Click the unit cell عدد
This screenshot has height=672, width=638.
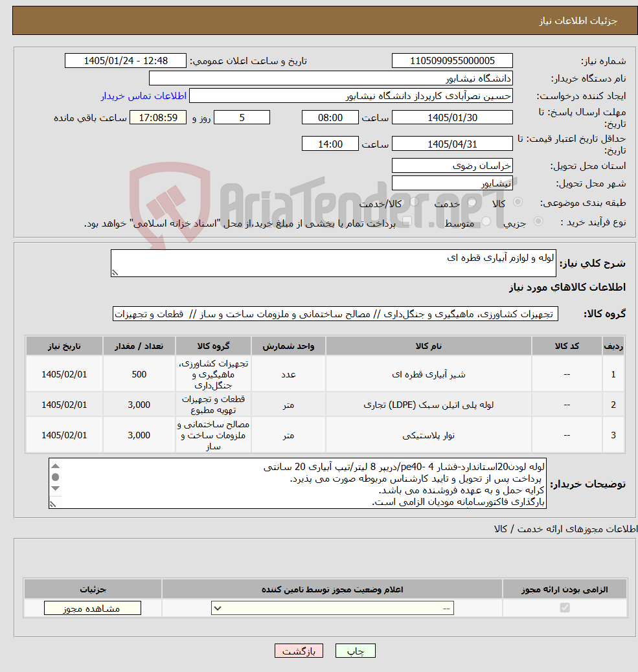point(289,374)
